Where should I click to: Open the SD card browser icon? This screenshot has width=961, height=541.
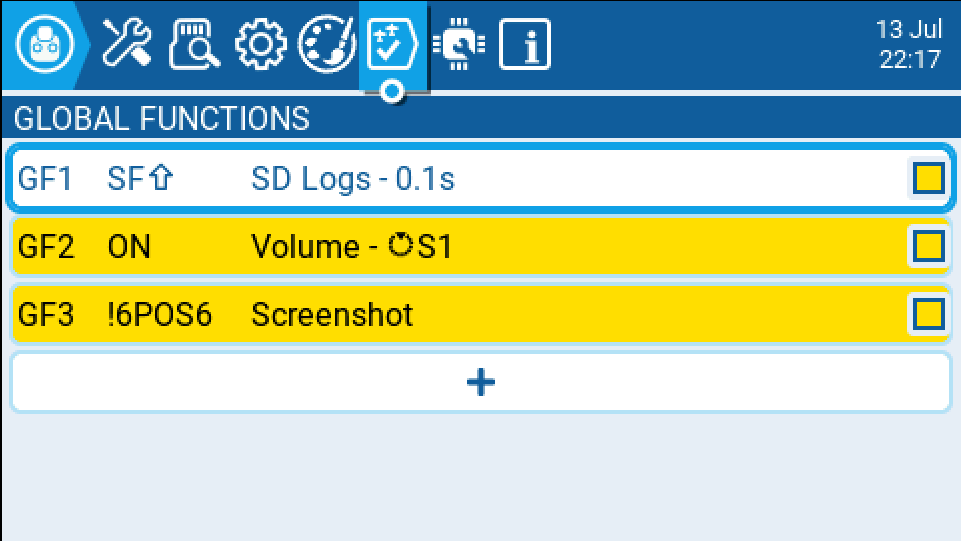pyautogui.click(x=194, y=44)
